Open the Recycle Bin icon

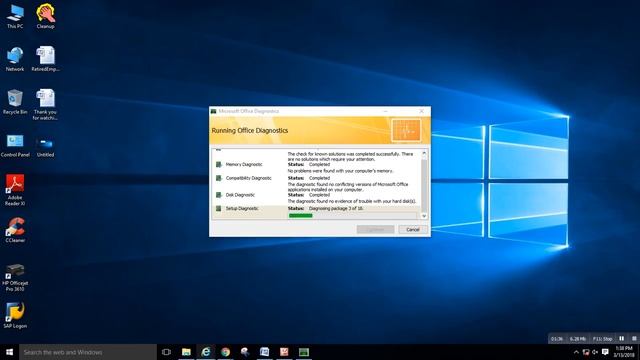(15, 102)
